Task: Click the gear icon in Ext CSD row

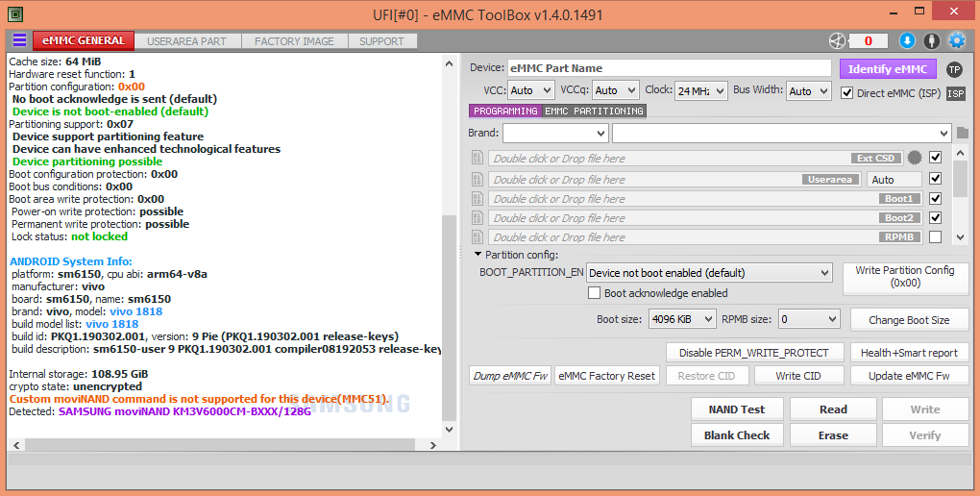Action: [915, 158]
